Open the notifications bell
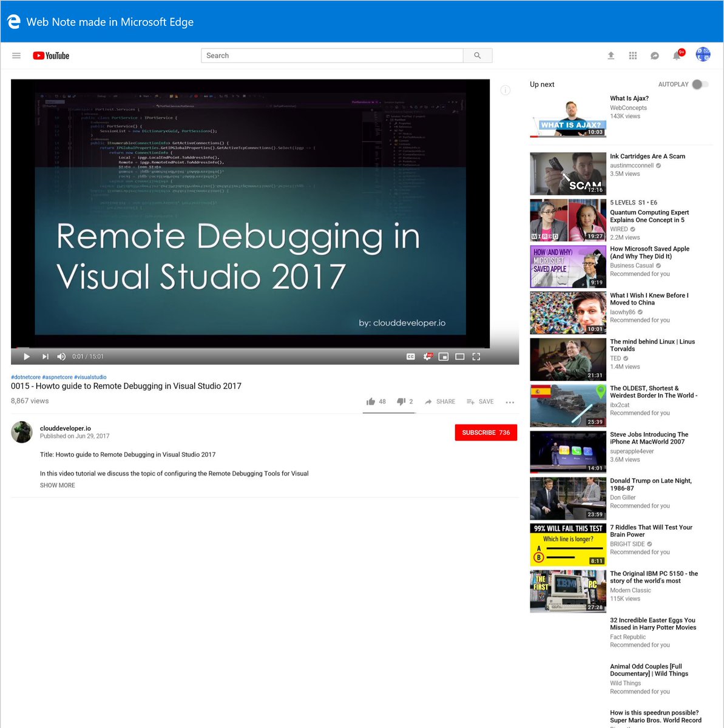Image resolution: width=724 pixels, height=728 pixels. tap(677, 55)
